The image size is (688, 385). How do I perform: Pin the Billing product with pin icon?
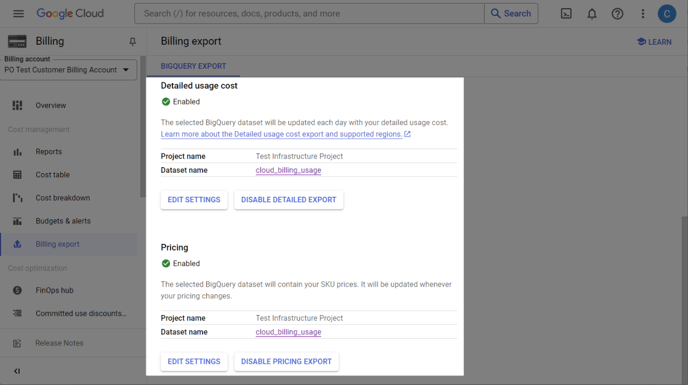(x=132, y=42)
